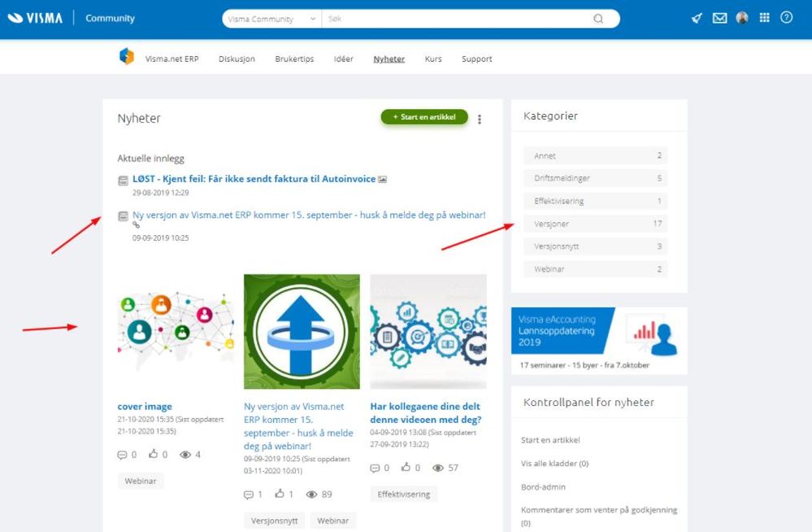Image resolution: width=812 pixels, height=532 pixels.
Task: Click Webinar tag next to Versjonsnytt
Action: 333,521
